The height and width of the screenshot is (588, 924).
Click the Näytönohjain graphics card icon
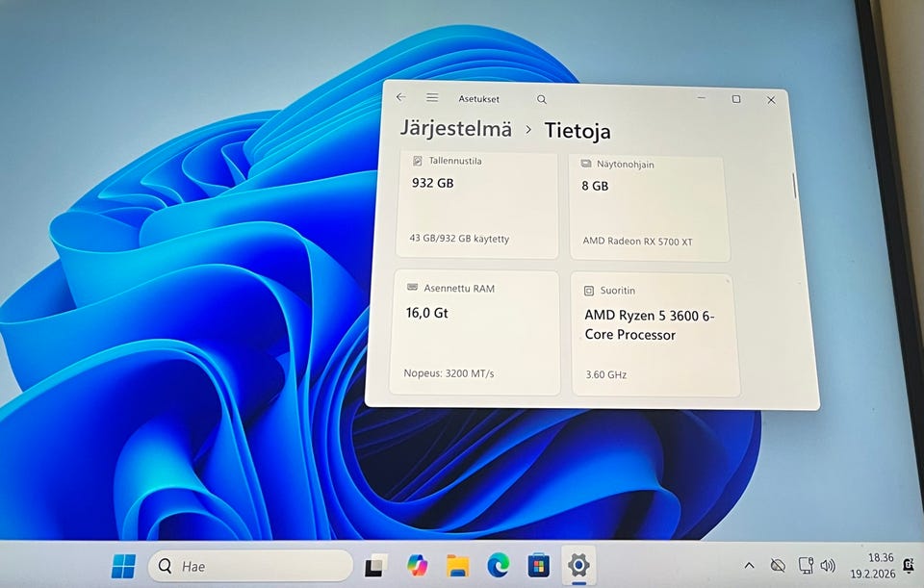click(586, 164)
